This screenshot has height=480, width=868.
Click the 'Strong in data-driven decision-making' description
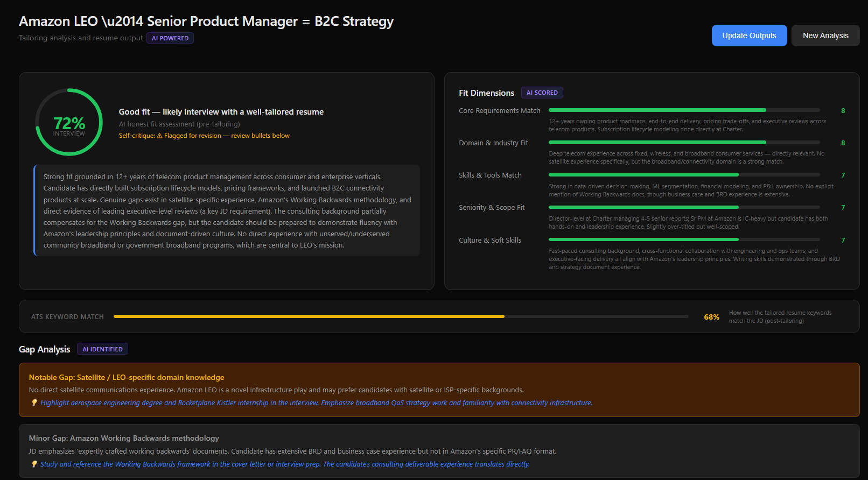pos(691,190)
